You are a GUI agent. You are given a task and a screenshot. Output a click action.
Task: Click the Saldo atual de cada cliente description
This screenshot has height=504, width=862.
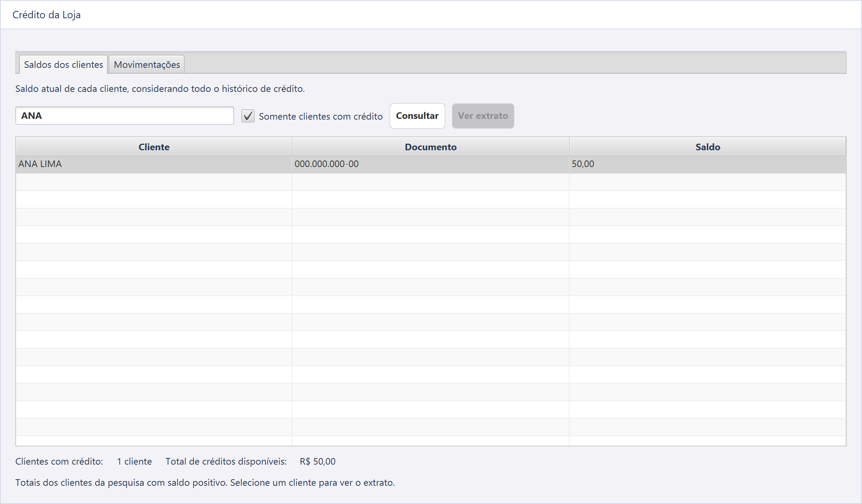pyautogui.click(x=160, y=89)
